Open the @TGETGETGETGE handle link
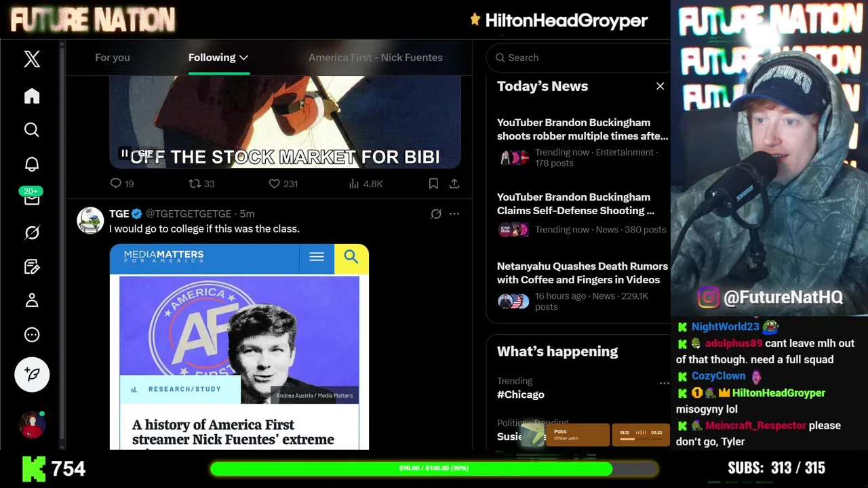Viewport: 868px width, 488px height. click(x=189, y=213)
